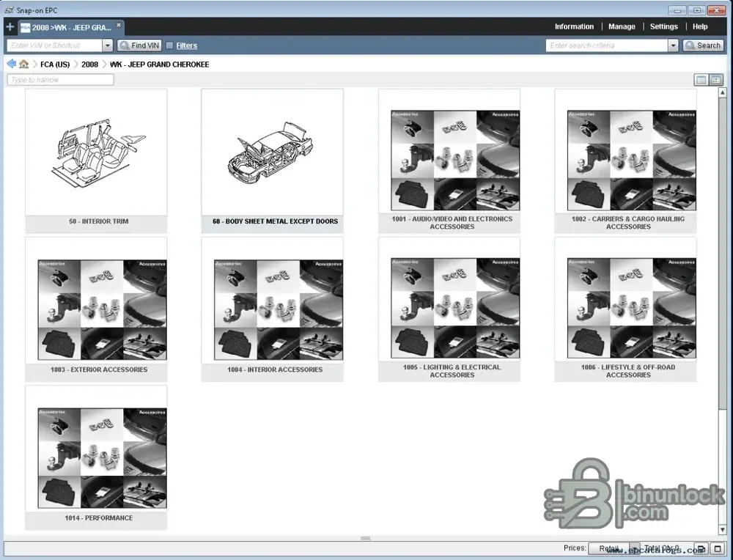
Task: Click the 50 - INTERIOR TRIM caption
Action: (x=99, y=221)
